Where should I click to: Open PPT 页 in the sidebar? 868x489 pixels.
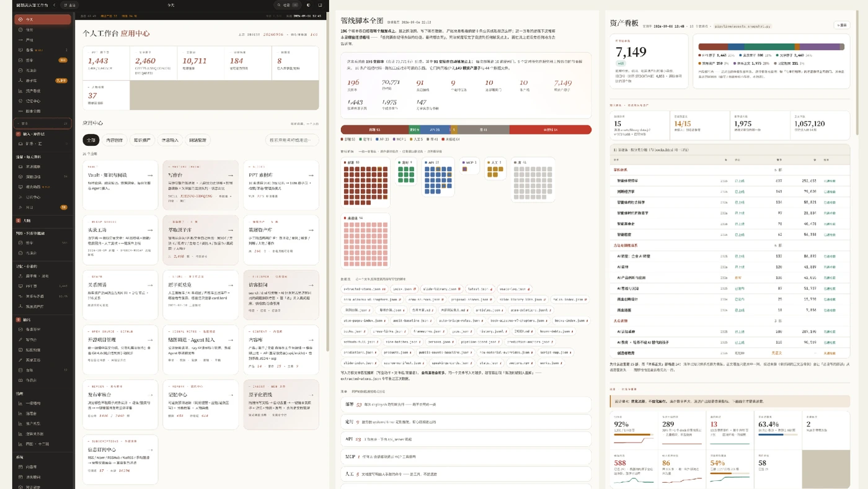pos(31,286)
